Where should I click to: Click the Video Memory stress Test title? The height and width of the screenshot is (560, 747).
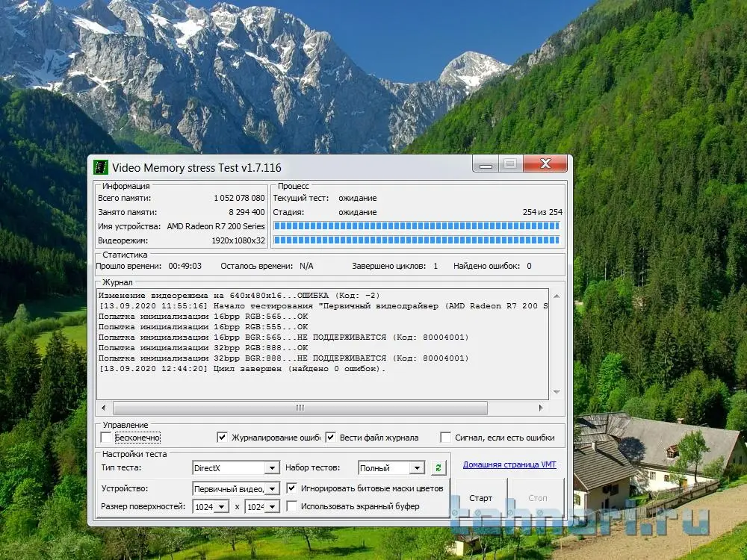(196, 167)
